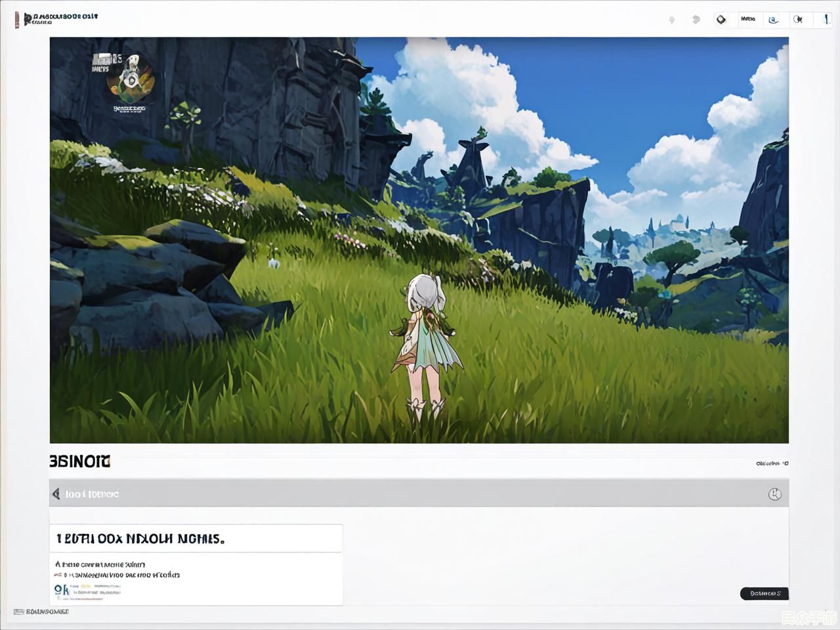
Task: Click the text label in the top toolbar
Action: (747, 19)
